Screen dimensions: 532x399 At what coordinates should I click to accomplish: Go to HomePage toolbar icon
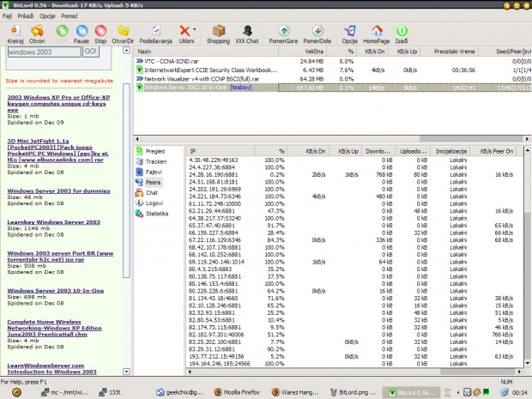[x=377, y=34]
